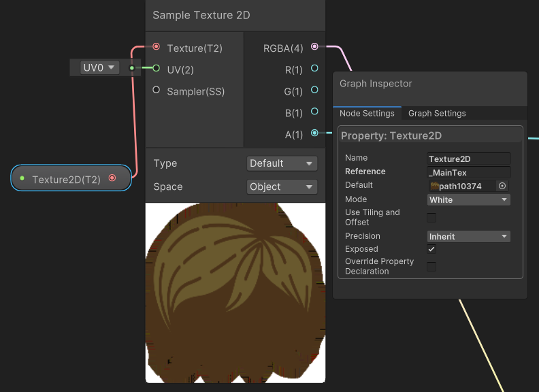
Task: Enable Use Tiling and Offset checkbox
Action: (431, 218)
